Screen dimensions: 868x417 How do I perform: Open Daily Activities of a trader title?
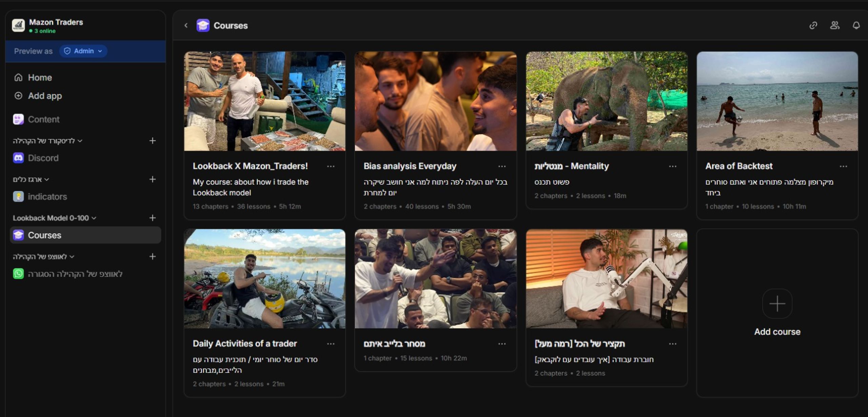(245, 344)
